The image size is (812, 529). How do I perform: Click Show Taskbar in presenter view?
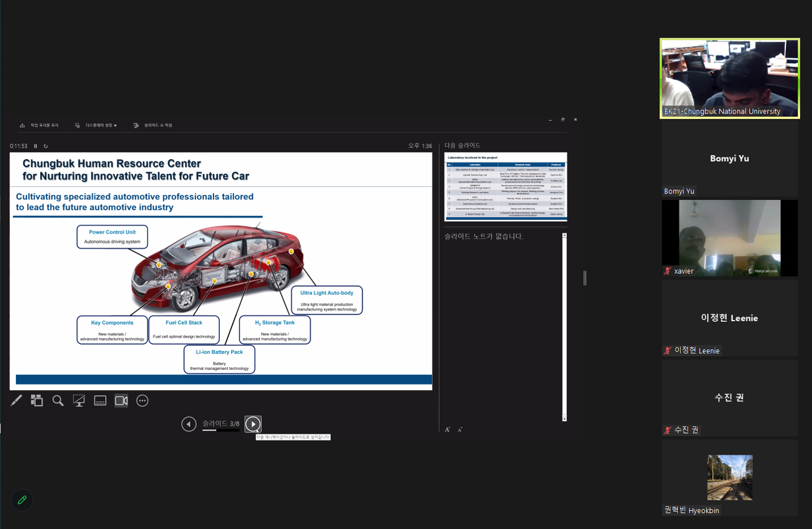click(40, 125)
